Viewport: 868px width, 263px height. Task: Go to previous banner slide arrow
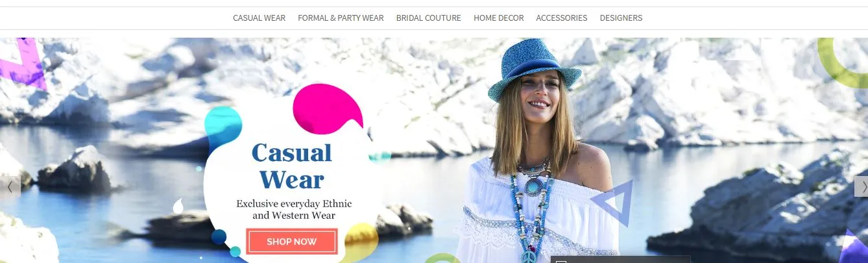pos(10,186)
